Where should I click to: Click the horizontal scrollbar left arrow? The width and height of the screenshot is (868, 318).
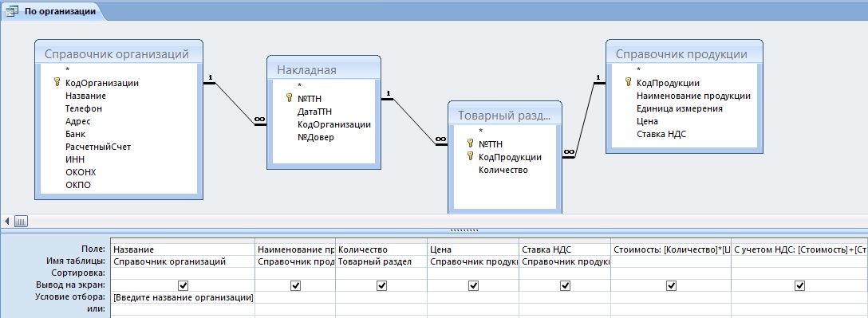pos(6,222)
